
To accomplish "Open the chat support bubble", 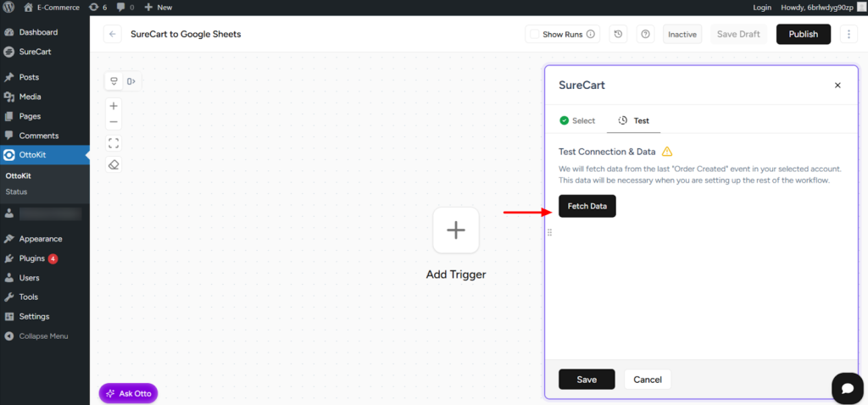I will (x=846, y=387).
